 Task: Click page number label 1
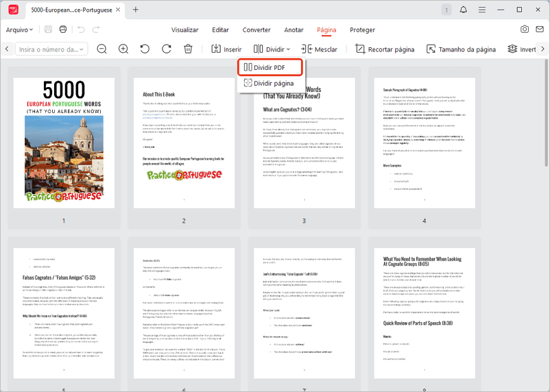pyautogui.click(x=64, y=221)
